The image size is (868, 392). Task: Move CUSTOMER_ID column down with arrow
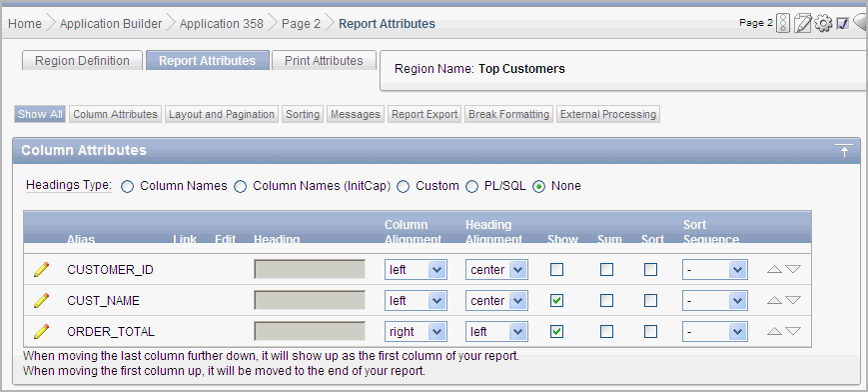[x=793, y=269]
